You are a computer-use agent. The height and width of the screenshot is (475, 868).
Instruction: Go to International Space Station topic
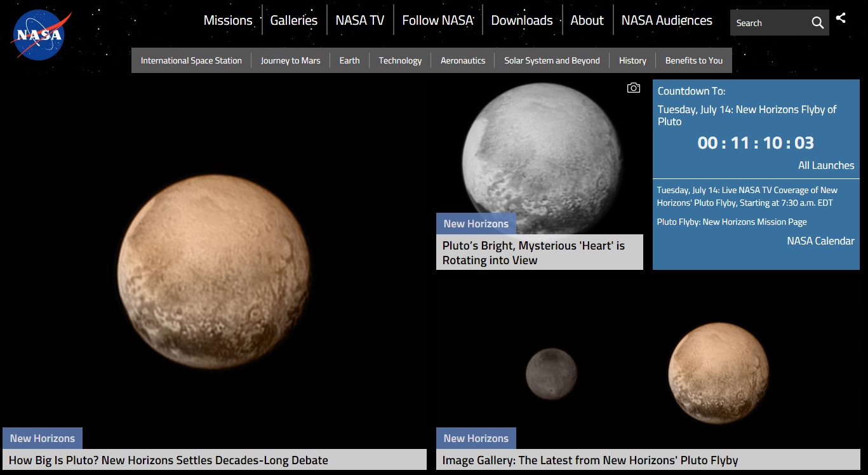point(191,60)
